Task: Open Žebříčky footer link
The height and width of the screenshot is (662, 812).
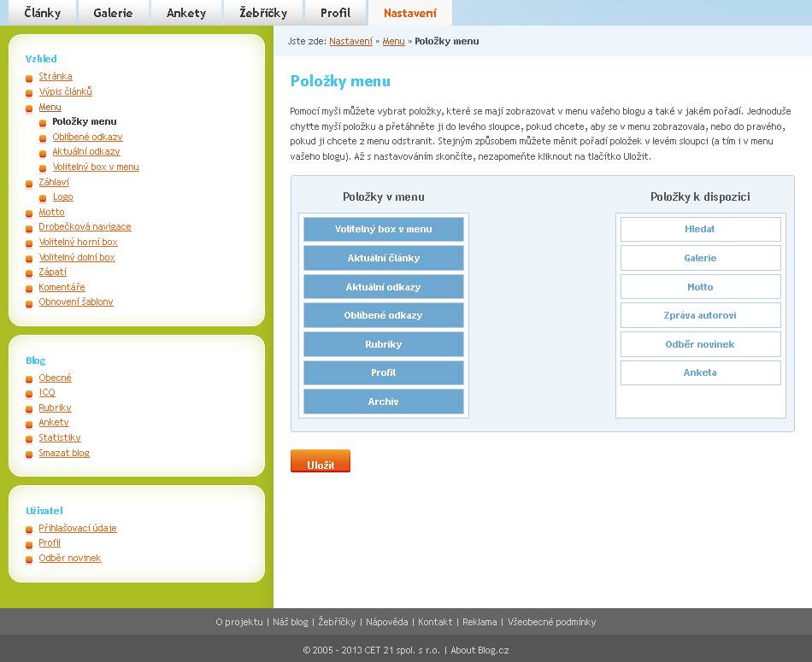Action: click(337, 622)
